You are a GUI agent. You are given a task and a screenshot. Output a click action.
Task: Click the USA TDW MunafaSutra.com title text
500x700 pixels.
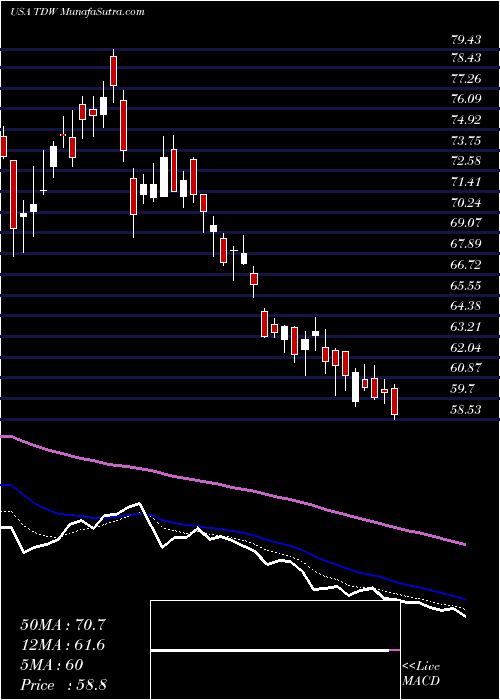pyautogui.click(x=77, y=12)
